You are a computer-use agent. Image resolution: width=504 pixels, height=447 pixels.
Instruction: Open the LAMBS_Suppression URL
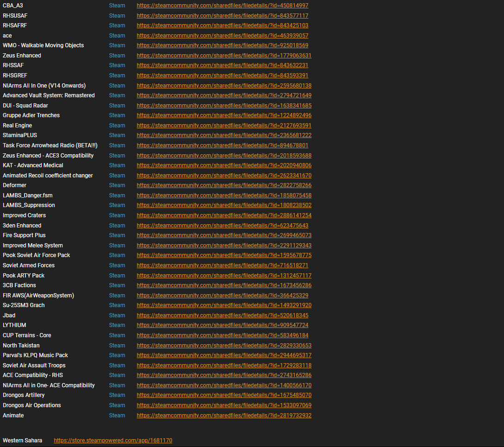[224, 205]
